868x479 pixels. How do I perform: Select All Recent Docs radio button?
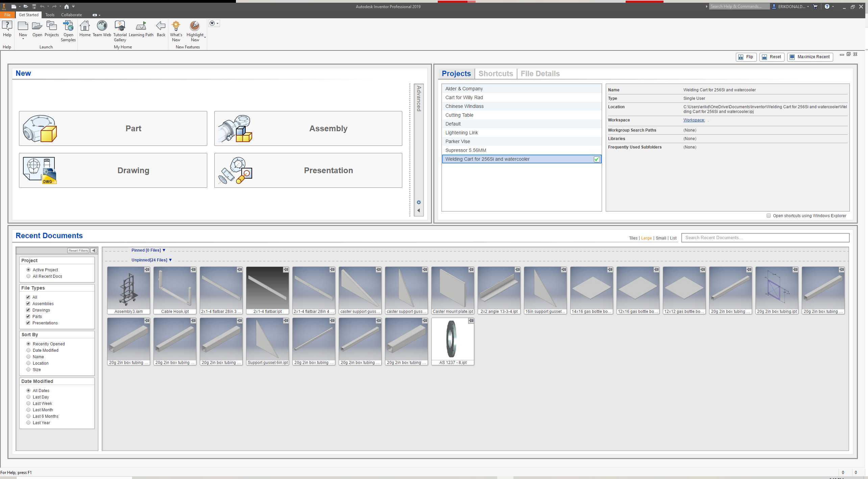click(28, 276)
